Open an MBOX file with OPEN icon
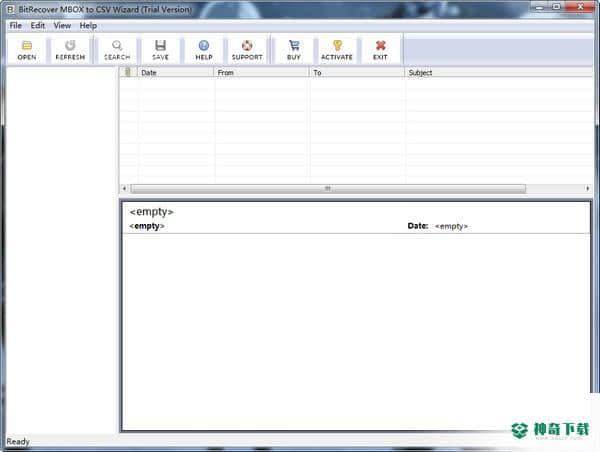 pos(27,50)
